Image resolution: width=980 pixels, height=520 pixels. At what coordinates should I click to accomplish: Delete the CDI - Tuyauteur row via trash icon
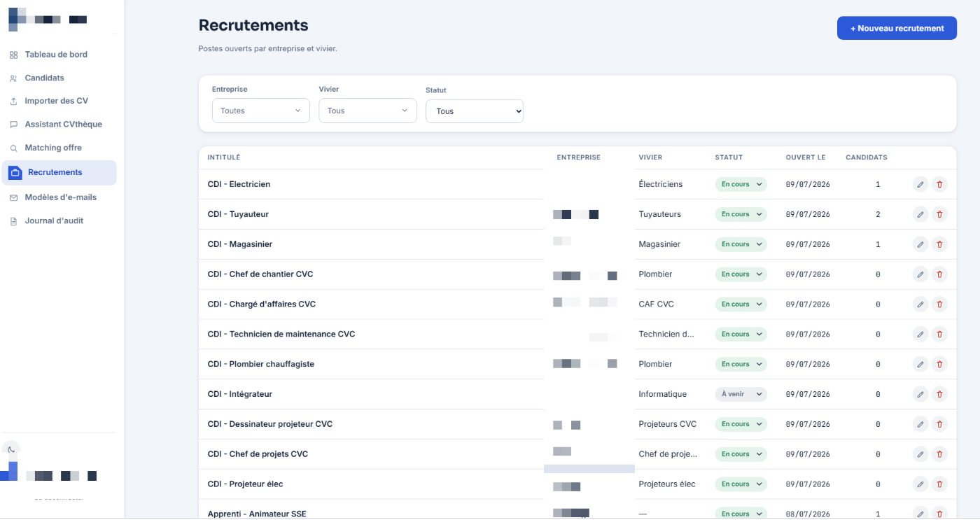(x=939, y=215)
